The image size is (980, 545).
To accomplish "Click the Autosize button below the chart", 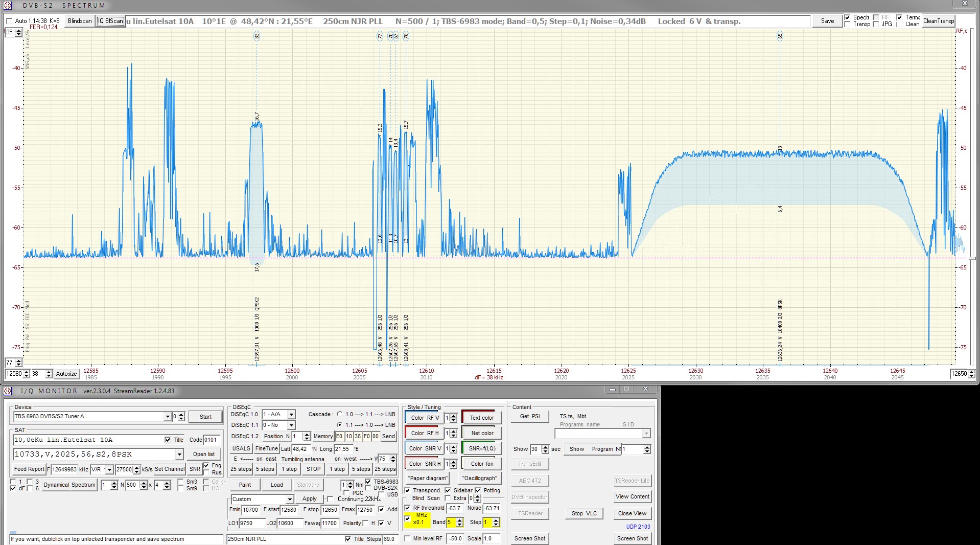I will (x=66, y=374).
